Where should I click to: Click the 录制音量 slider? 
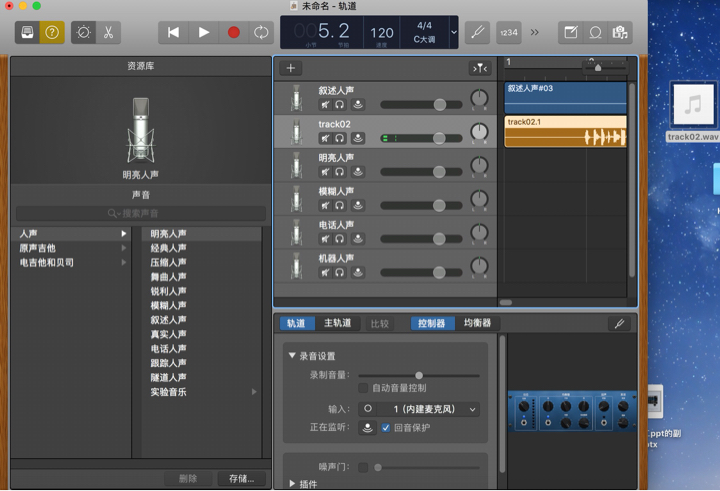pyautogui.click(x=419, y=375)
